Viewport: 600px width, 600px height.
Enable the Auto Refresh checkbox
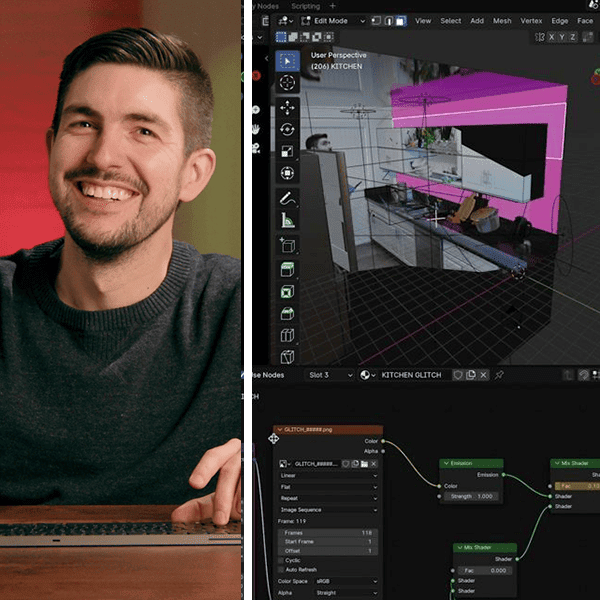point(281,569)
